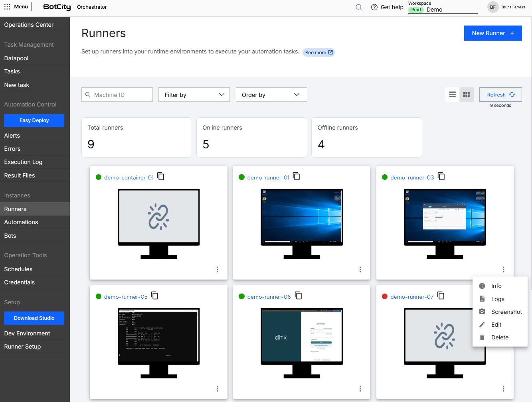Open three-dot menu on demo-runner-07 card
Image resolution: width=532 pixels, height=402 pixels.
tap(504, 389)
